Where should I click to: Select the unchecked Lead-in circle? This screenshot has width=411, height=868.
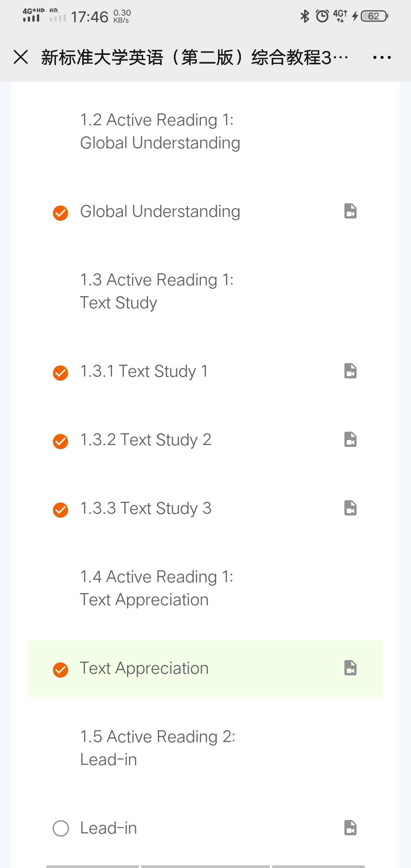click(61, 828)
